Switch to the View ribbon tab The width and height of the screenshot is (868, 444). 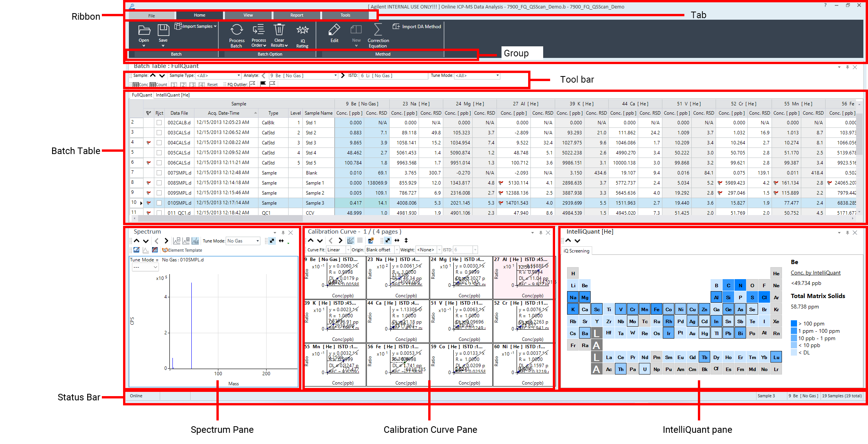248,15
